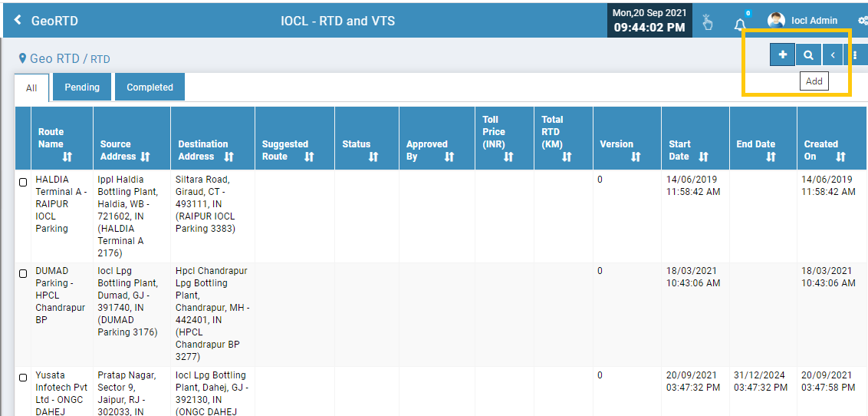Click the back arrow beside GeoRTD
This screenshot has height=416, width=868.
click(18, 21)
